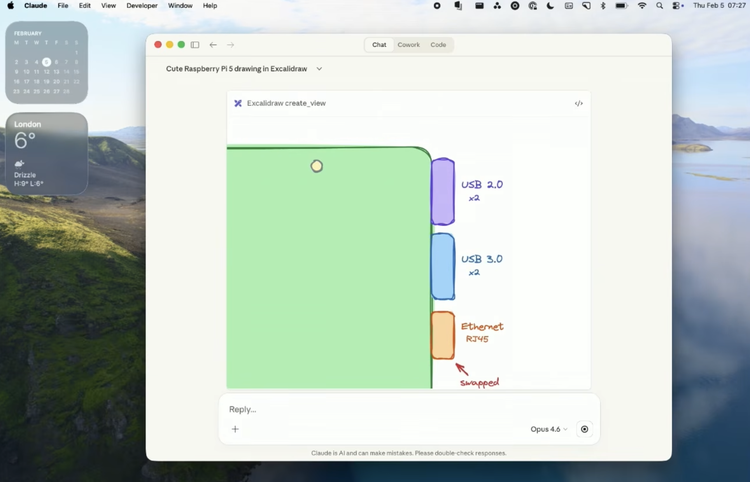This screenshot has height=482, width=750.
Task: Toggle Bluetooth icon in the menu bar
Action: coord(603,6)
